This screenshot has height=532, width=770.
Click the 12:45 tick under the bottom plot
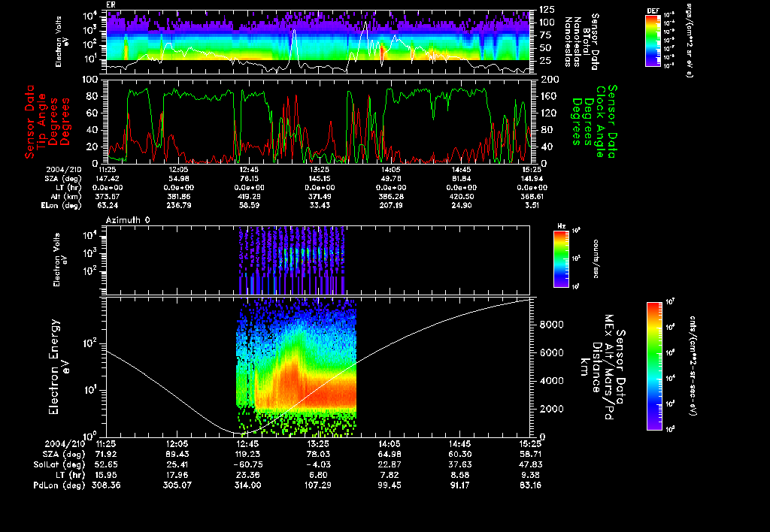pos(247,444)
